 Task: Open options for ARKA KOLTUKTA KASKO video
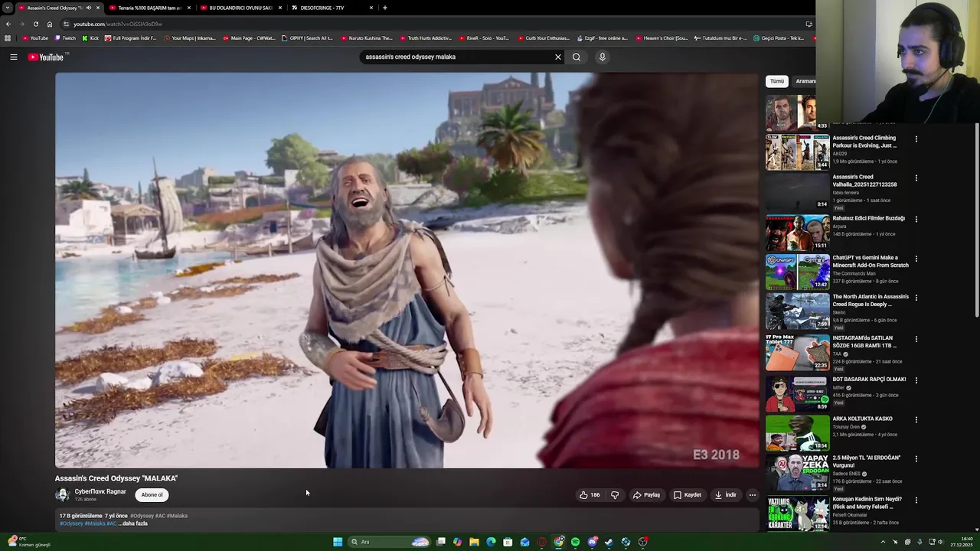tap(916, 419)
